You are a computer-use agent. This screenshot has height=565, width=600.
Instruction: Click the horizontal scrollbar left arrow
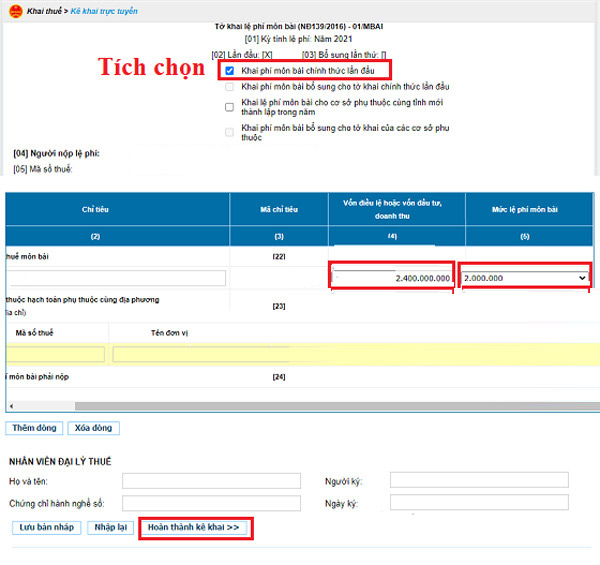pyautogui.click(x=11, y=406)
